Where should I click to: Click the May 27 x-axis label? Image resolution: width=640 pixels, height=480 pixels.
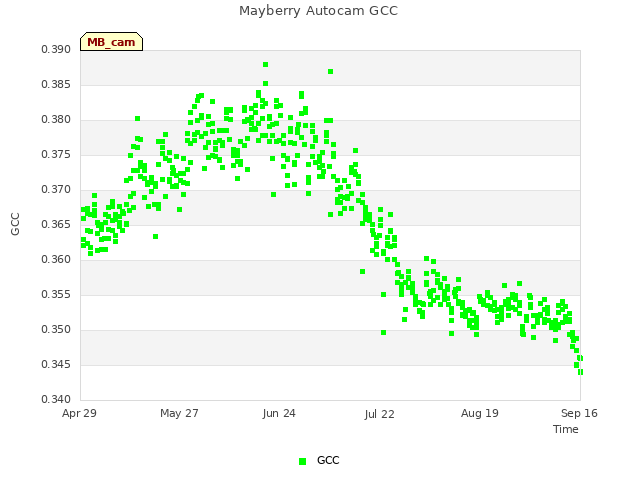[x=179, y=413]
